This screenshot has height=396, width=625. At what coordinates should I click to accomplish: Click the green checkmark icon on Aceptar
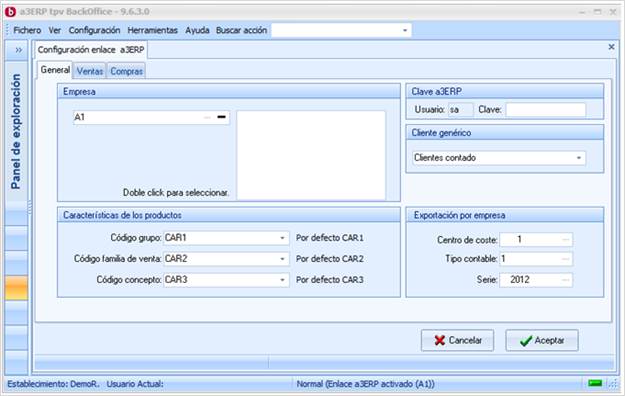526,341
